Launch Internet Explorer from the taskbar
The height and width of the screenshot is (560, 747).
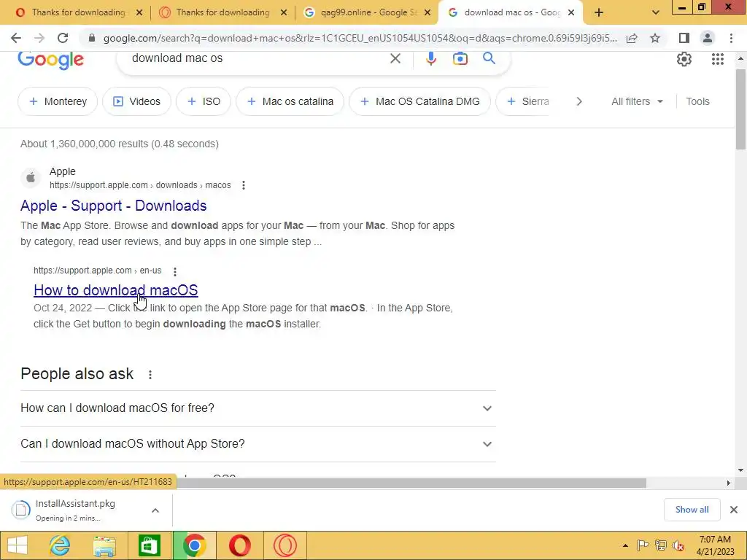[x=60, y=545]
